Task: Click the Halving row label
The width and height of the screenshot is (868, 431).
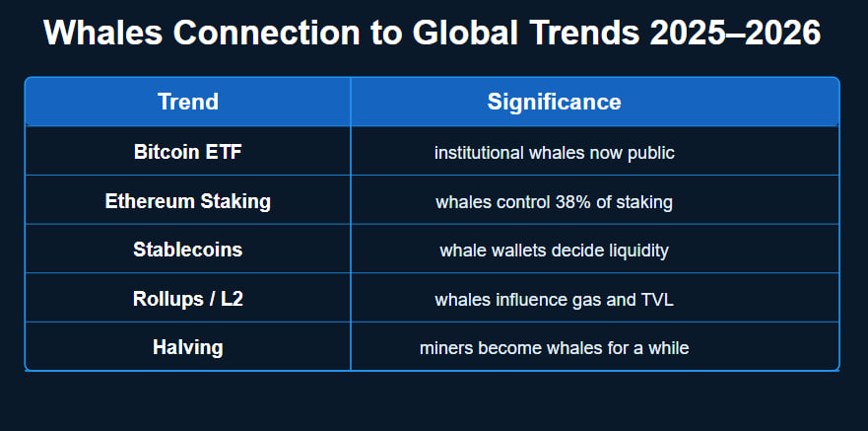Action: coord(187,347)
